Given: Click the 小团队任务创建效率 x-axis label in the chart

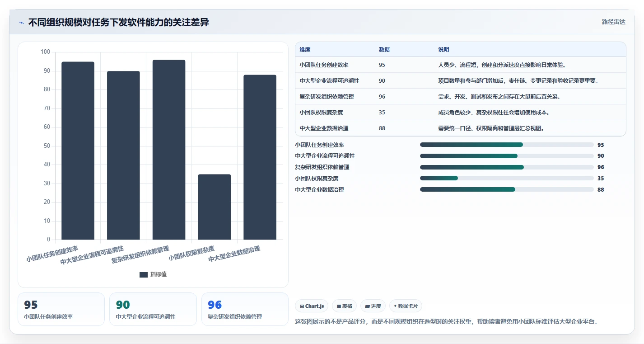Looking at the screenshot, I should coord(52,254).
